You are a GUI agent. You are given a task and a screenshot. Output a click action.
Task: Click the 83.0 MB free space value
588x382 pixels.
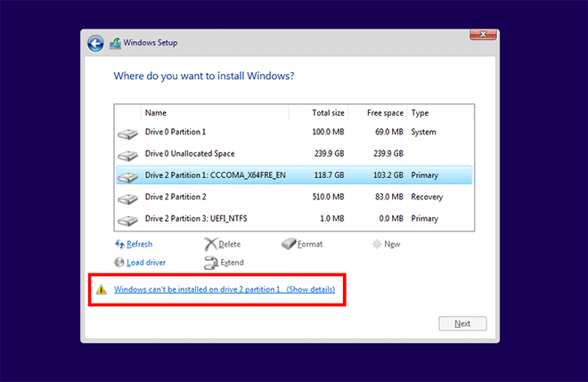coord(389,197)
